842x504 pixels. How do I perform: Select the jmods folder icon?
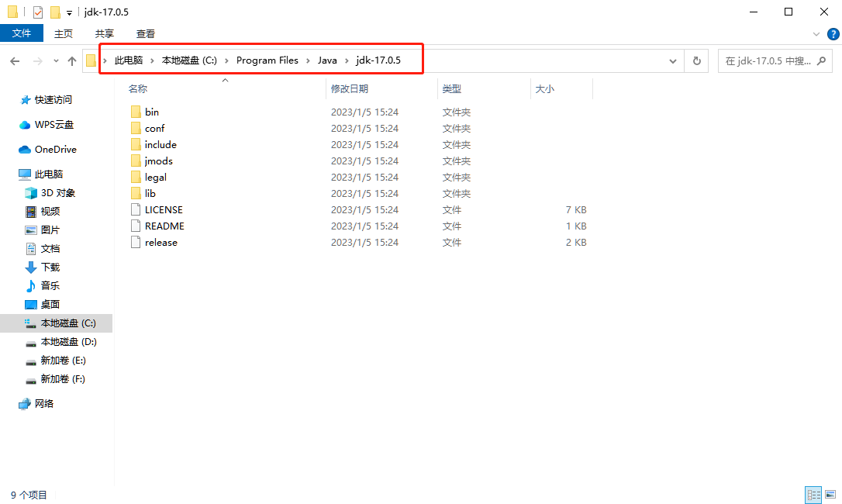136,161
